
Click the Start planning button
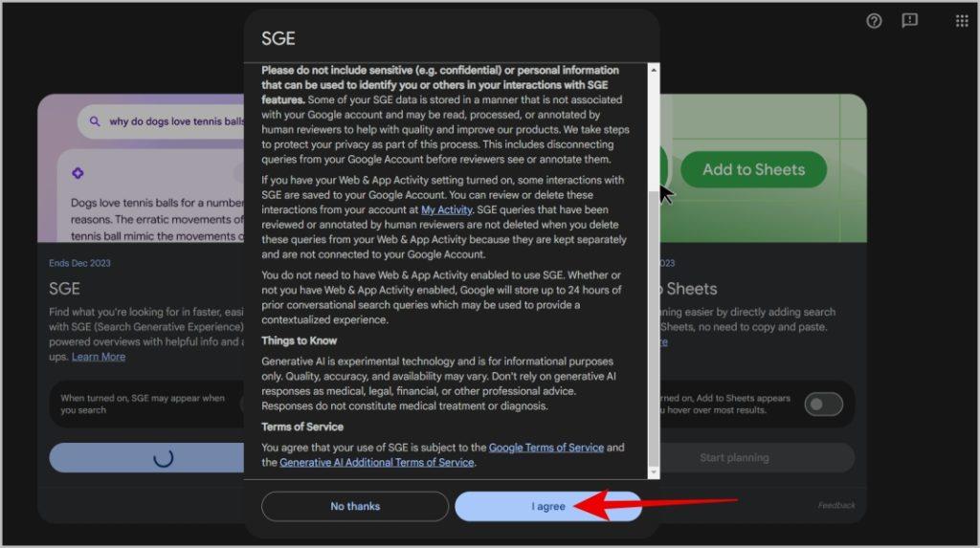734,458
